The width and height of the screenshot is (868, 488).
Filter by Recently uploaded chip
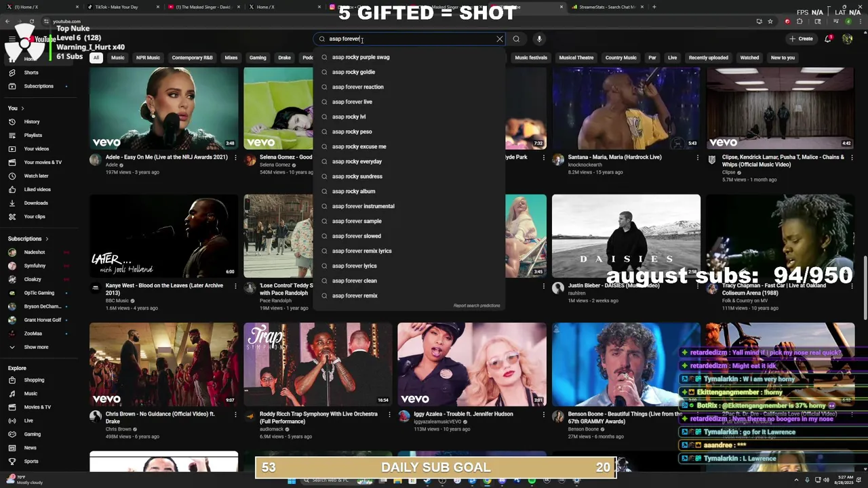pyautogui.click(x=709, y=58)
